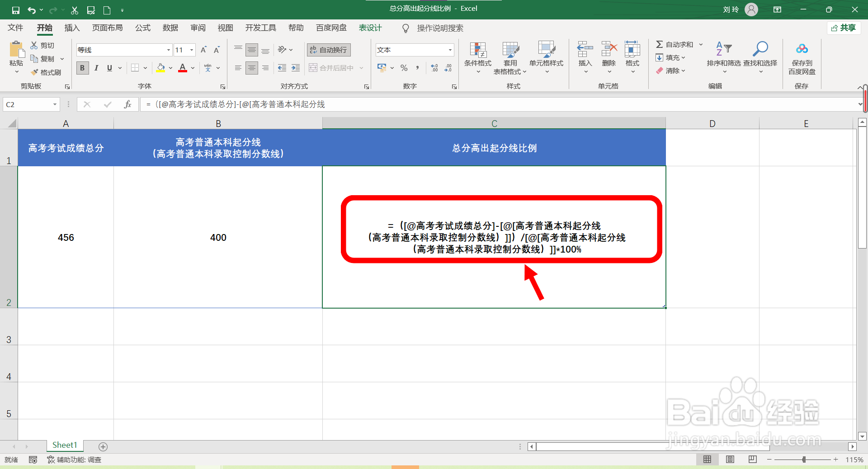The image size is (868, 469).
Task: Open the font name dropdown (等线)
Action: tap(168, 50)
